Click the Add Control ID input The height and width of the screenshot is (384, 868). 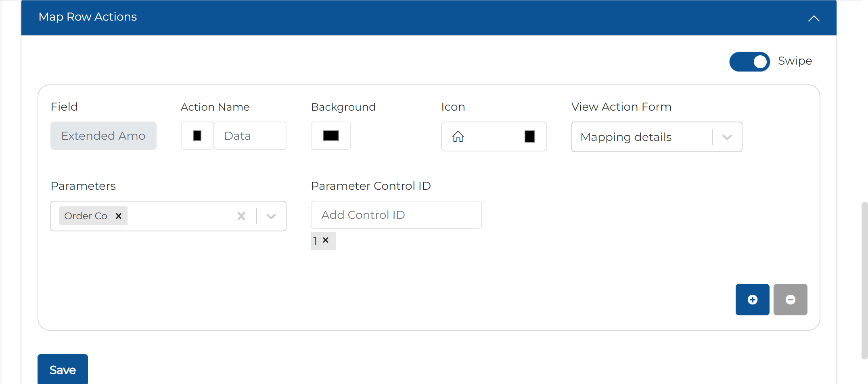pos(396,215)
